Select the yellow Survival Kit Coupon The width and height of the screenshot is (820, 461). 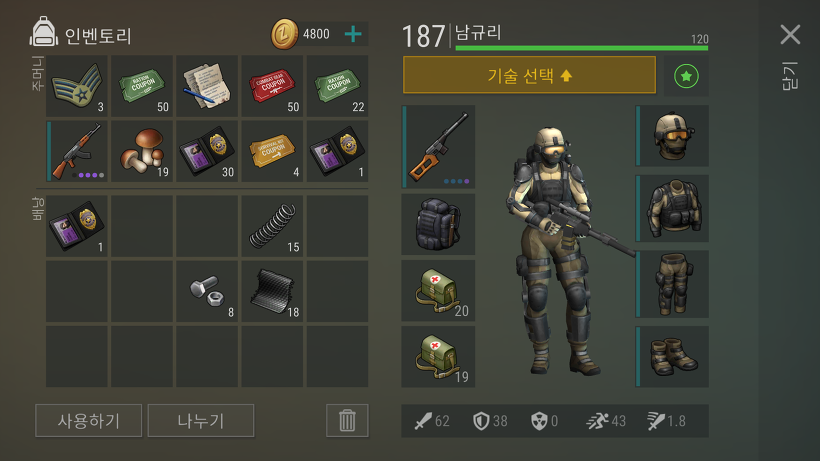tap(272, 151)
